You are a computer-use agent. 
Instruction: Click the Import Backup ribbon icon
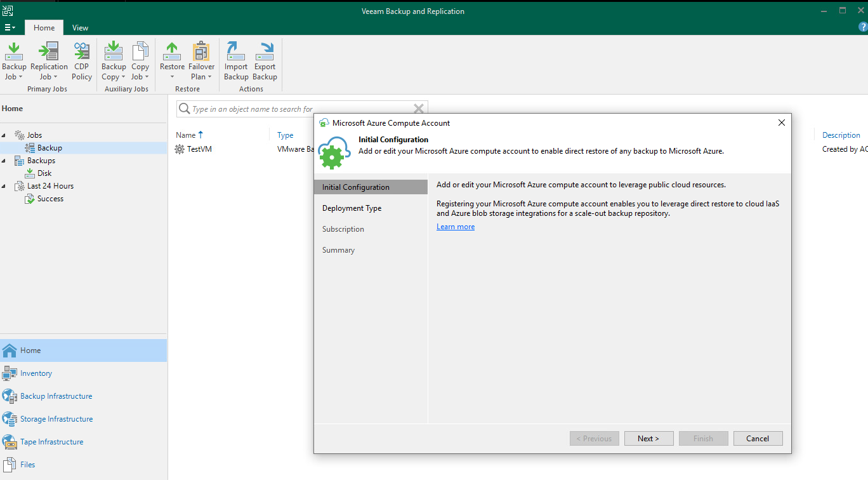(x=236, y=51)
